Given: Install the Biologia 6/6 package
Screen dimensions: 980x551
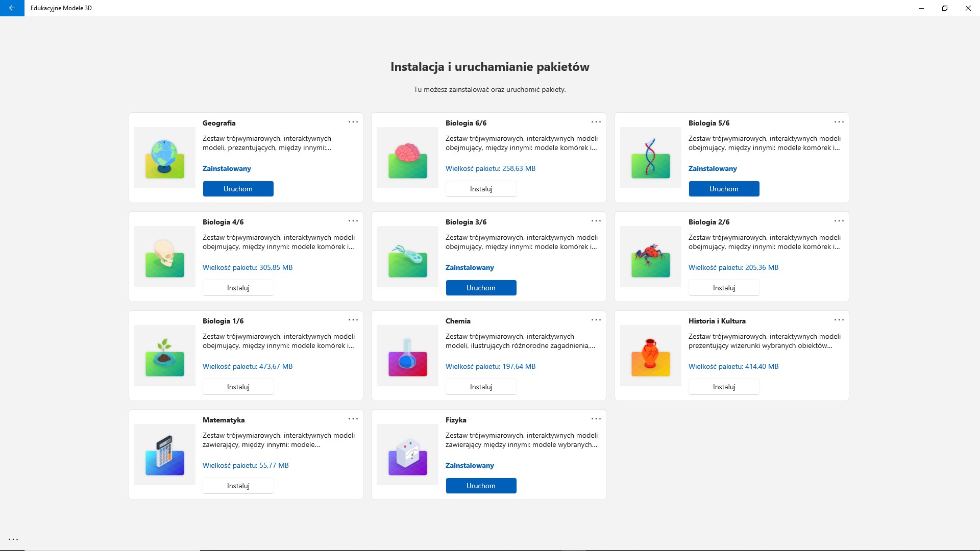Looking at the screenshot, I should (x=481, y=189).
